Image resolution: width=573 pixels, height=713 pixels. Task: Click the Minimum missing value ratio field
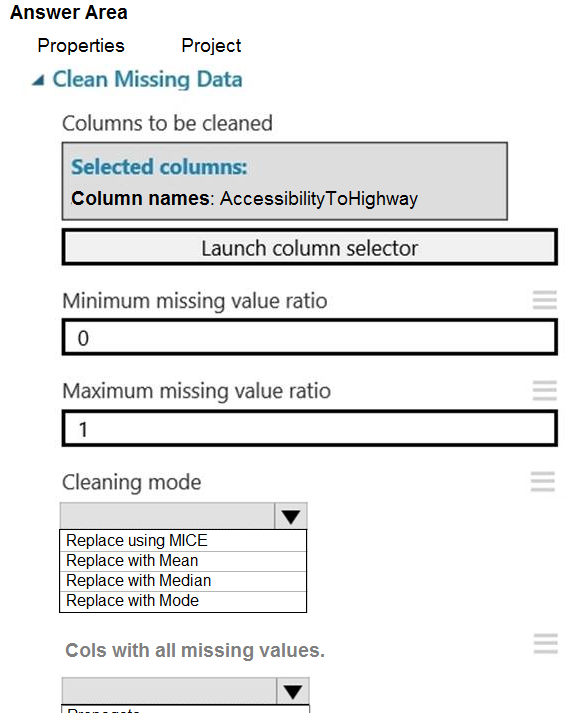pos(310,338)
